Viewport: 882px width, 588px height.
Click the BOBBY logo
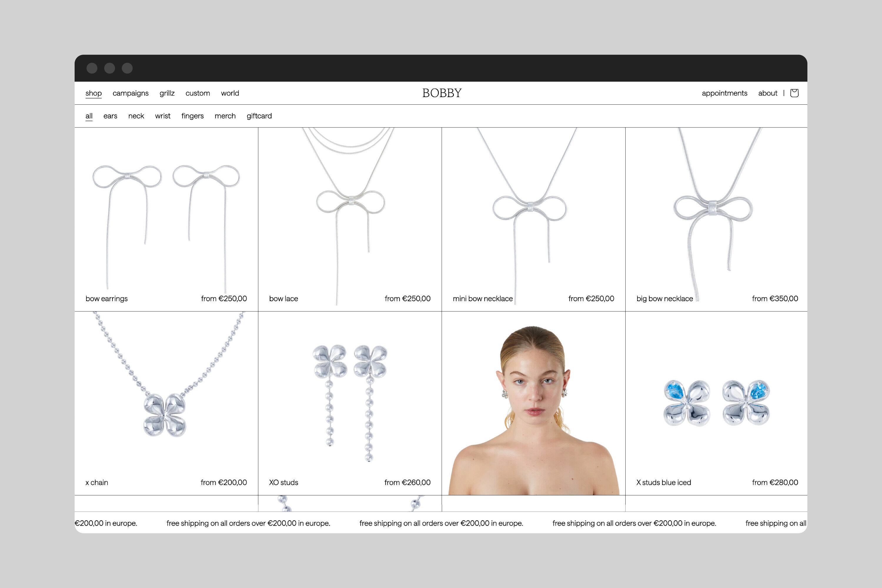(x=442, y=93)
